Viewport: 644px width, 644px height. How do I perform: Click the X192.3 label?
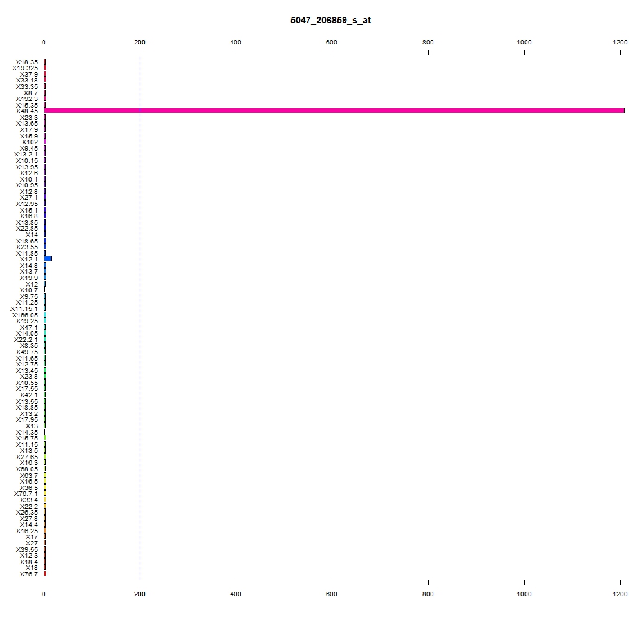click(26, 99)
